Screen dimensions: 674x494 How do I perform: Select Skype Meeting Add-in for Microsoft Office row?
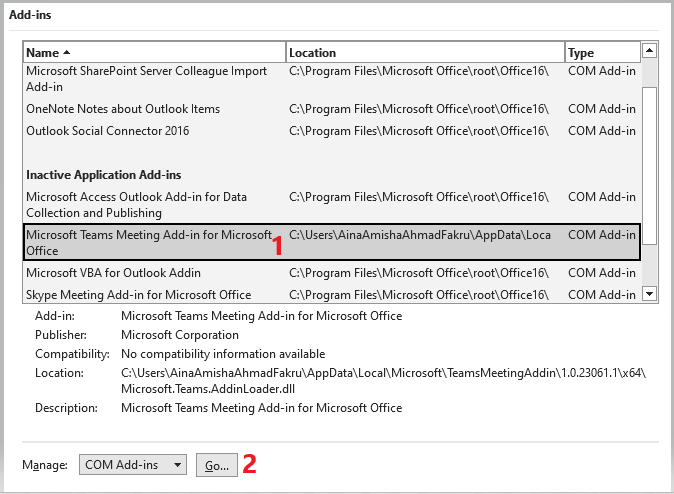click(332, 295)
